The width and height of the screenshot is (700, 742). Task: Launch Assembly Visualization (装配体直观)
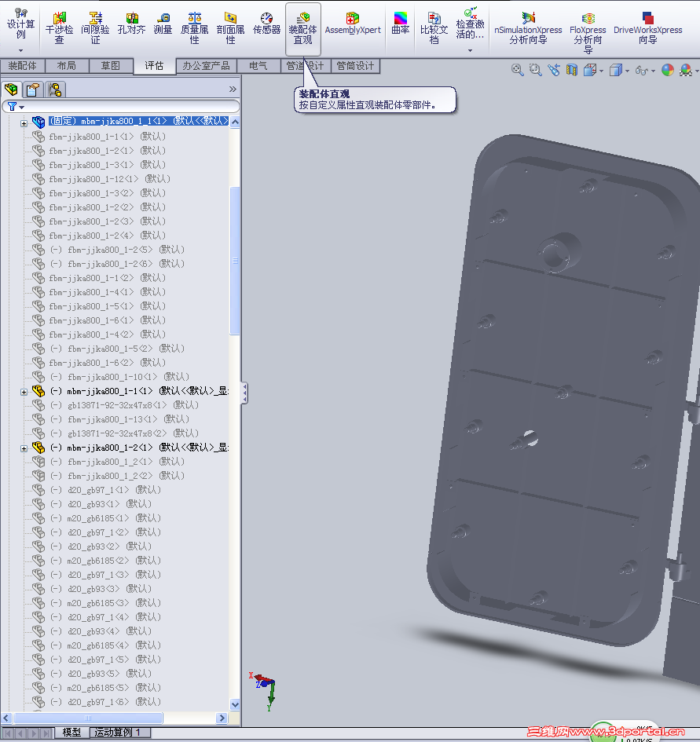tap(303, 28)
